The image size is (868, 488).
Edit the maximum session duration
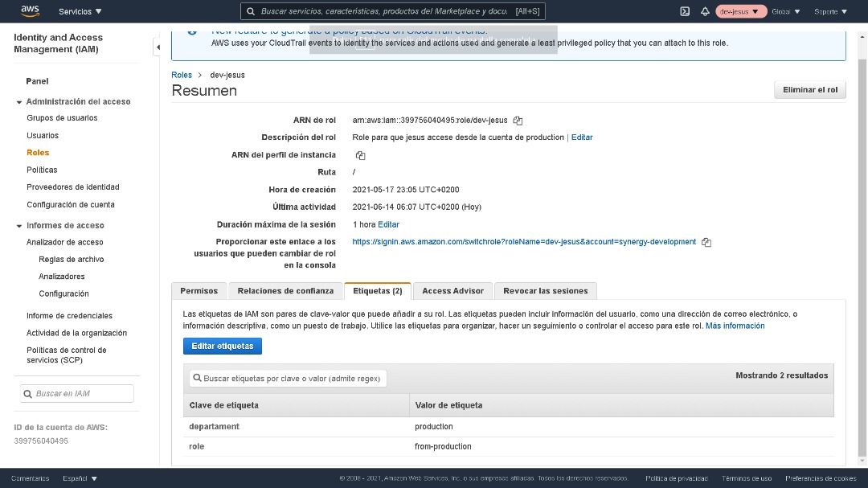(388, 224)
